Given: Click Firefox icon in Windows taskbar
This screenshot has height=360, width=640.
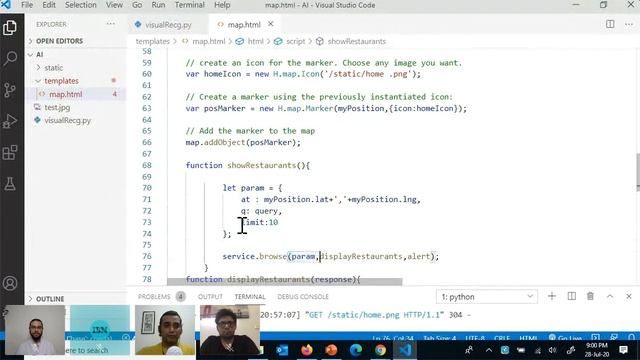Looking at the screenshot, I should pyautogui.click(x=307, y=350).
